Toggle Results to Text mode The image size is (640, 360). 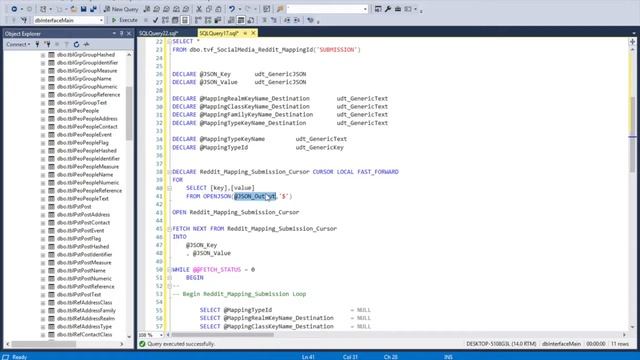(231, 20)
